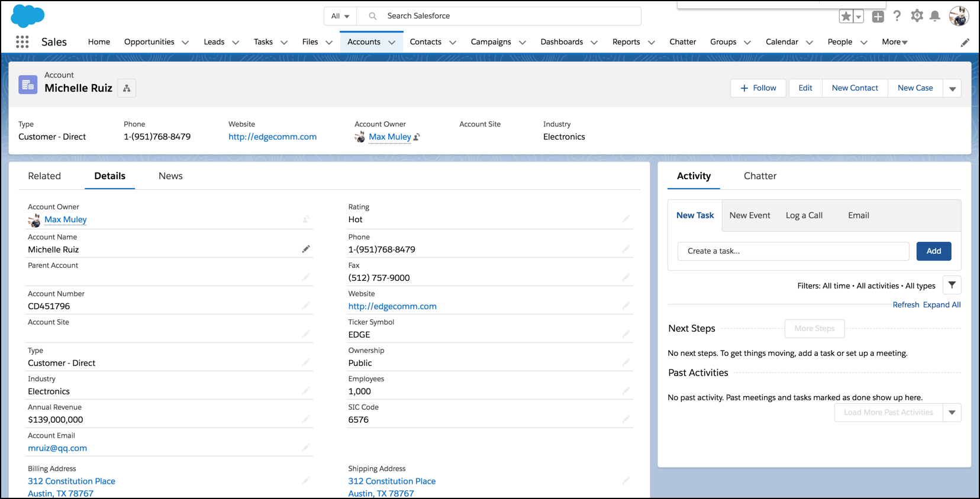Click the Add task button
The image size is (980, 499).
pyautogui.click(x=934, y=251)
